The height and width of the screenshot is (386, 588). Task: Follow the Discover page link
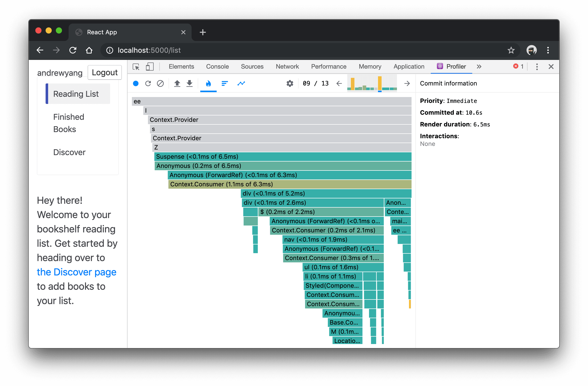[x=76, y=272]
